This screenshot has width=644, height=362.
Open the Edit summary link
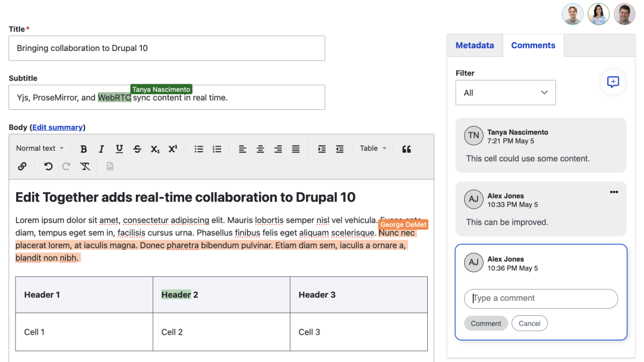click(57, 127)
